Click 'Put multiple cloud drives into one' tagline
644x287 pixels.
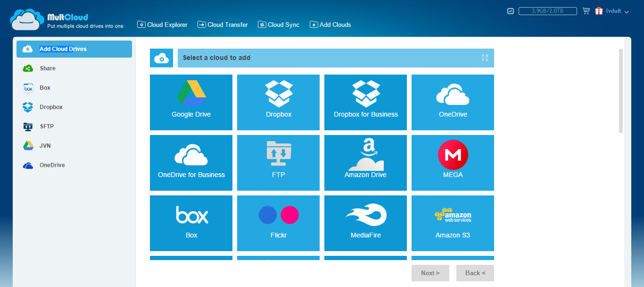tap(85, 26)
